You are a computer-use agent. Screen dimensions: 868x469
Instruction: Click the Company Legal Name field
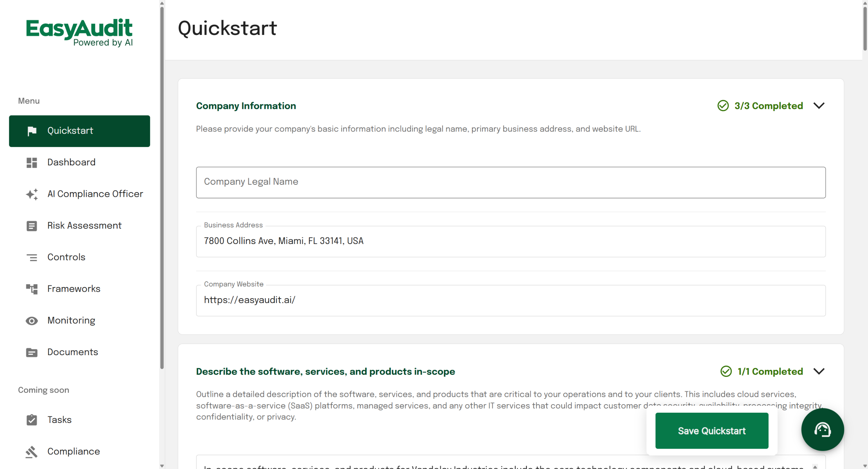pos(511,182)
